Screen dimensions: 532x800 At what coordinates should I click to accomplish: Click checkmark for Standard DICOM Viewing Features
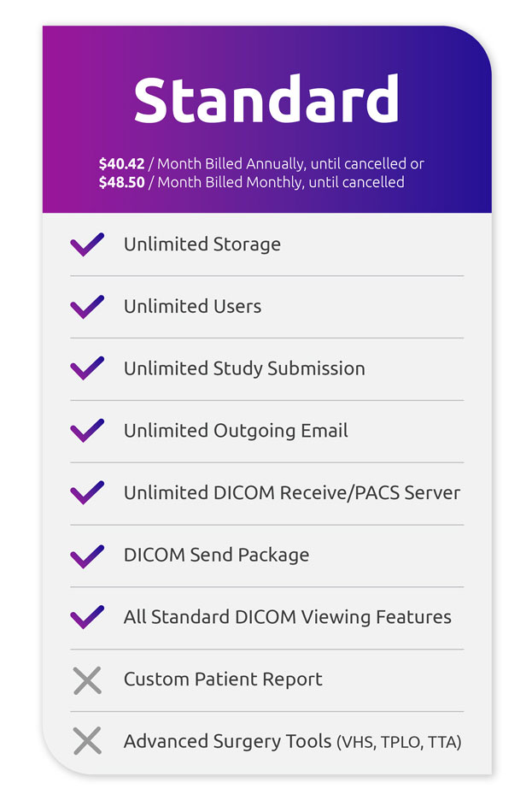coord(87,617)
